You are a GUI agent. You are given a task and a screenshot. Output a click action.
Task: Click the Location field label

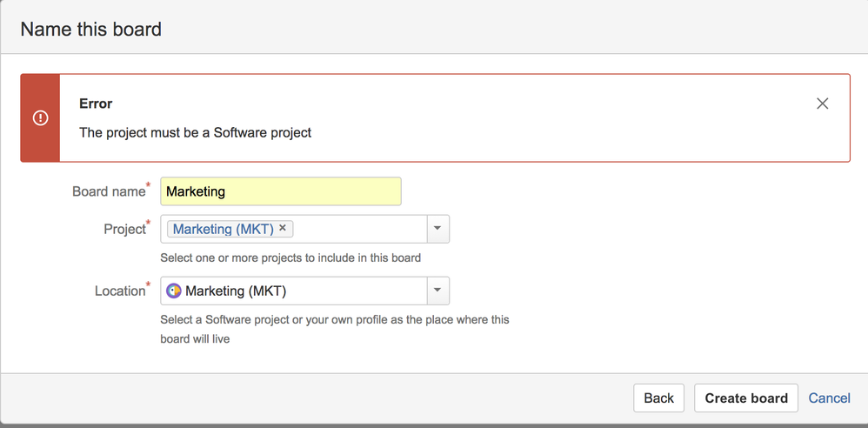[x=120, y=291]
